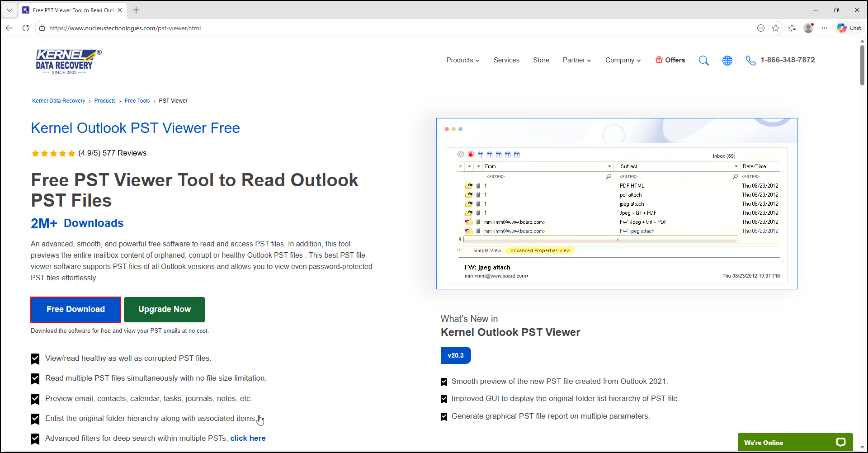Click the PST Viewer screenshot image
This screenshot has width=868, height=453.
click(617, 203)
